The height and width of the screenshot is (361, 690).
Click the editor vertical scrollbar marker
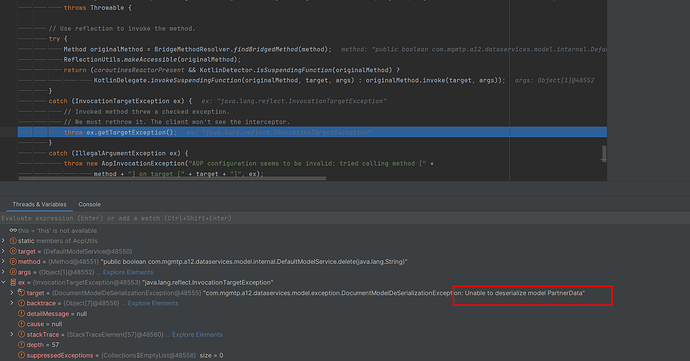pyautogui.click(x=604, y=154)
